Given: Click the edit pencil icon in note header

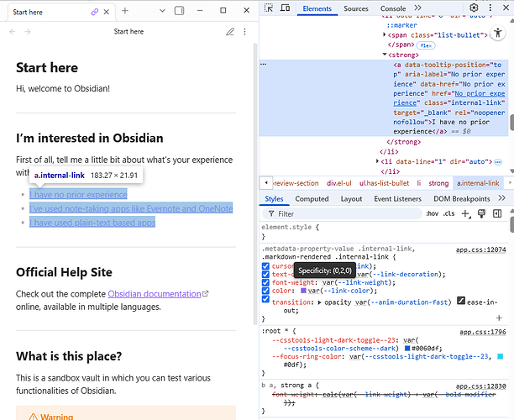Looking at the screenshot, I should coord(229,32).
